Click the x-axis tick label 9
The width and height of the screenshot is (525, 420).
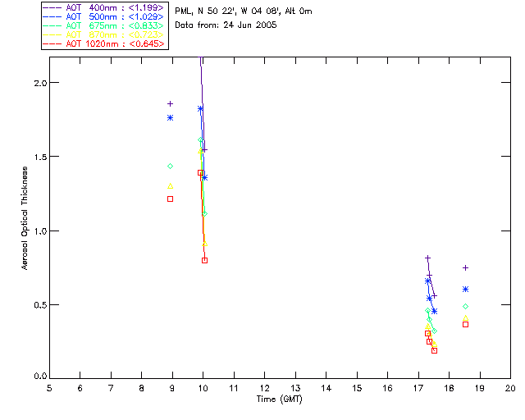click(x=172, y=388)
